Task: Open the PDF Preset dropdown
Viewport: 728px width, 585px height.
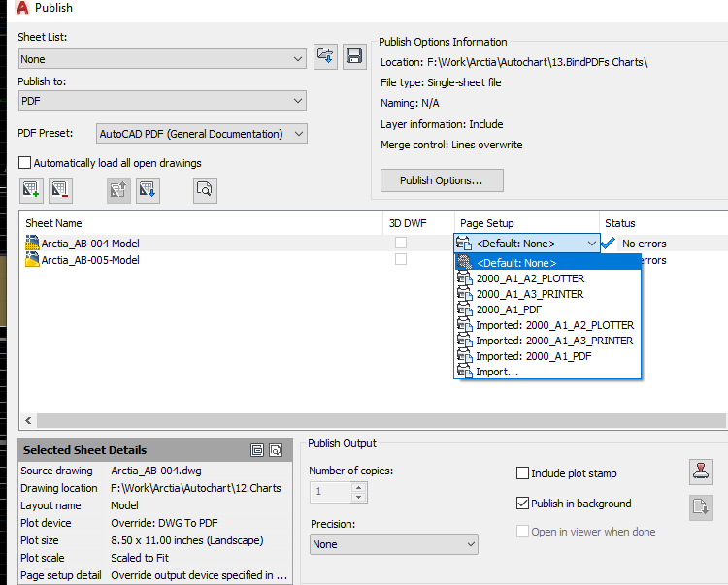Action: [x=202, y=134]
